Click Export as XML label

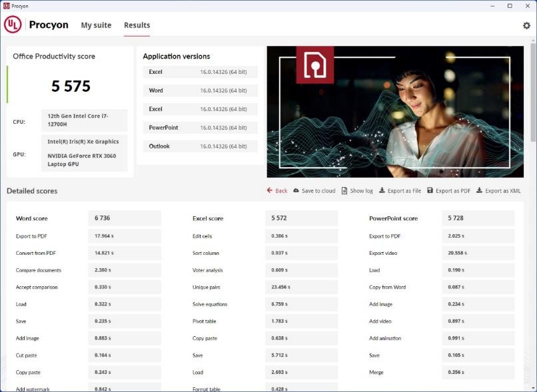click(503, 191)
